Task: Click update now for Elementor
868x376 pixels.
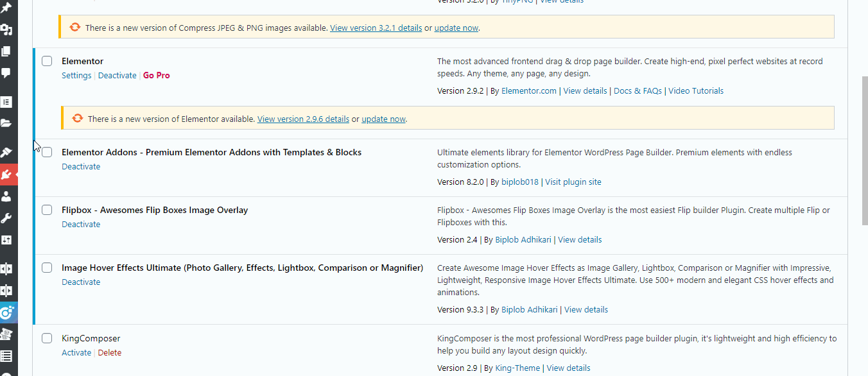Action: [384, 119]
